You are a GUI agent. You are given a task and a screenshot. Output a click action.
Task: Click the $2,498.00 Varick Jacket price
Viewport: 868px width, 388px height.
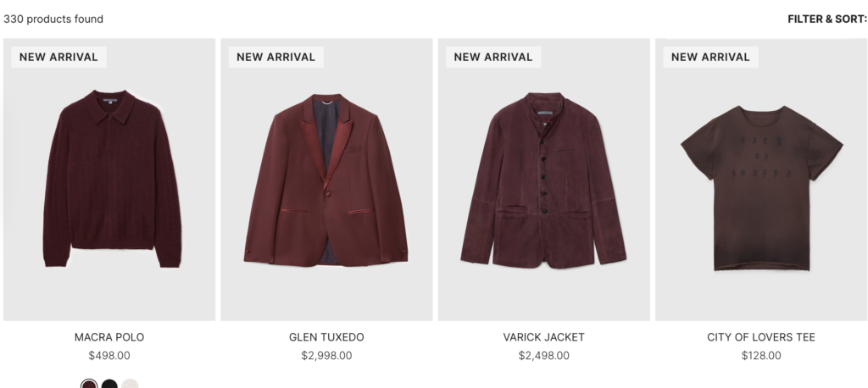543,356
